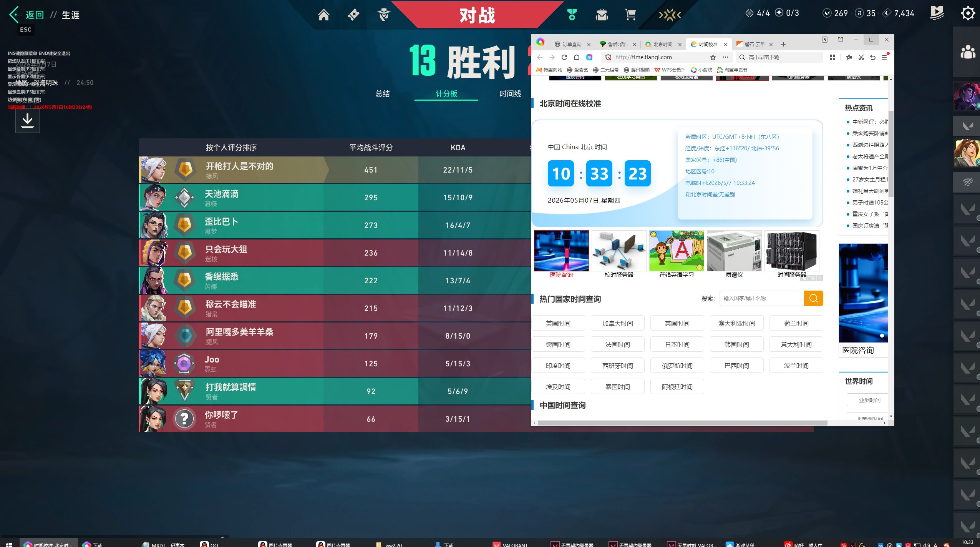Open 按个人评分排序 sorting header
The height and width of the screenshot is (547, 980).
(231, 148)
